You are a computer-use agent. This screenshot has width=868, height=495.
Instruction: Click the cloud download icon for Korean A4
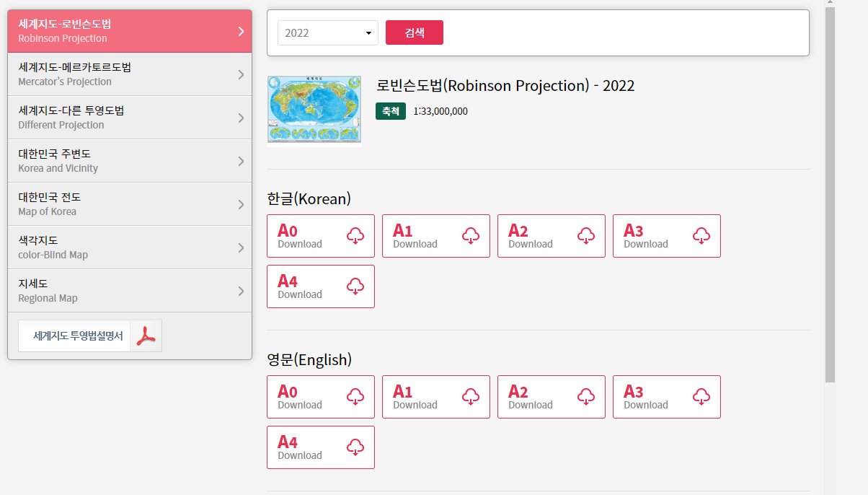(355, 286)
